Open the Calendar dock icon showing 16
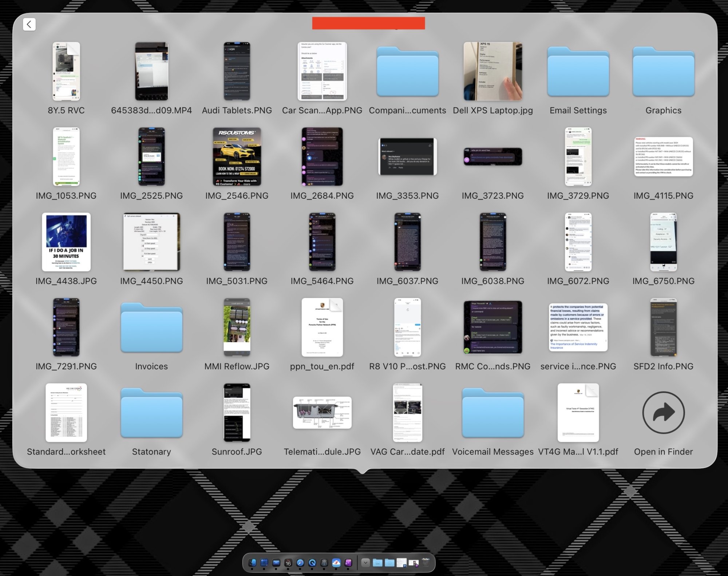The width and height of the screenshot is (728, 576). click(288, 563)
